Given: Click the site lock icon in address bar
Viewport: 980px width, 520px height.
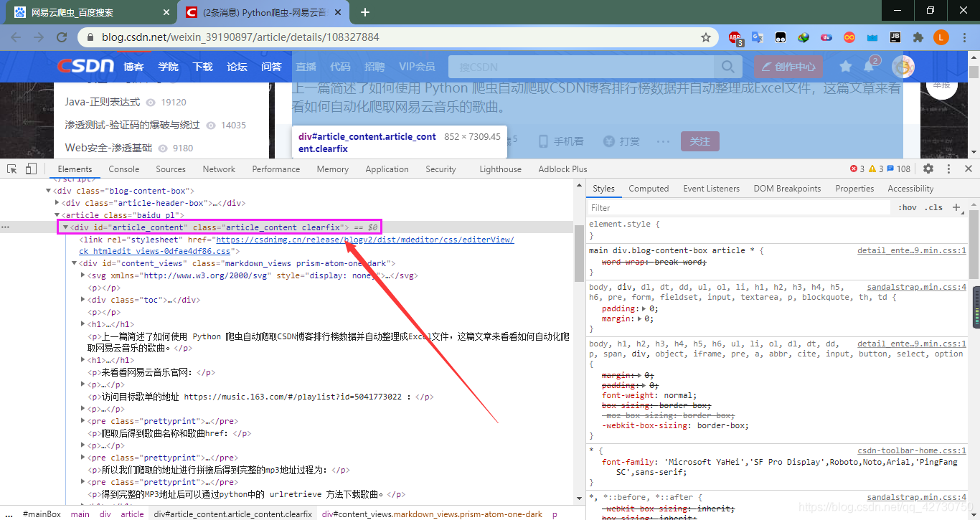Looking at the screenshot, I should 90,37.
